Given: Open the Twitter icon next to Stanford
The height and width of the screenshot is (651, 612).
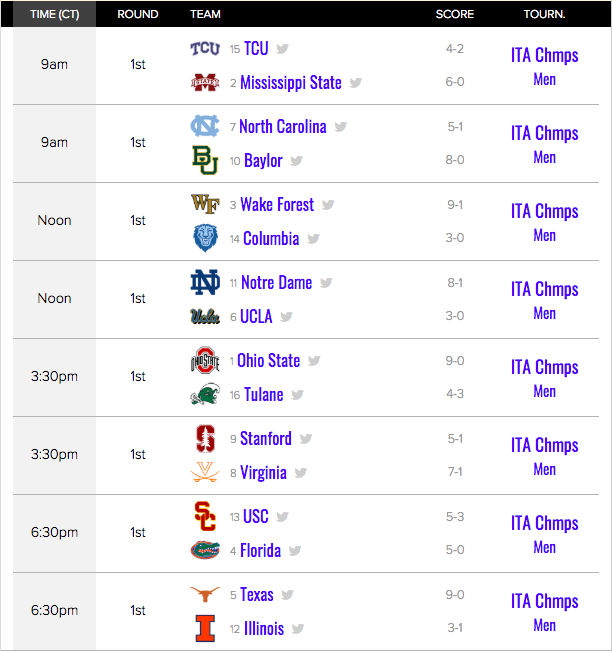Looking at the screenshot, I should tap(306, 439).
